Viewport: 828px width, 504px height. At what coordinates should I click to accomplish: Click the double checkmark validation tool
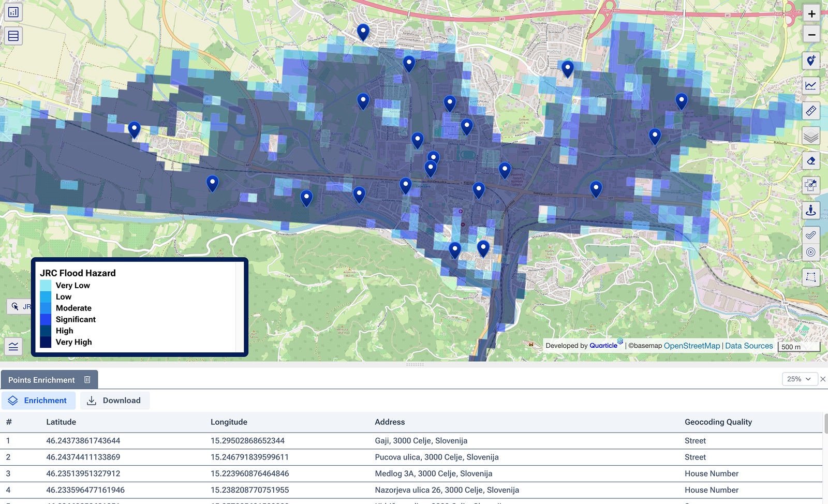[x=810, y=234]
